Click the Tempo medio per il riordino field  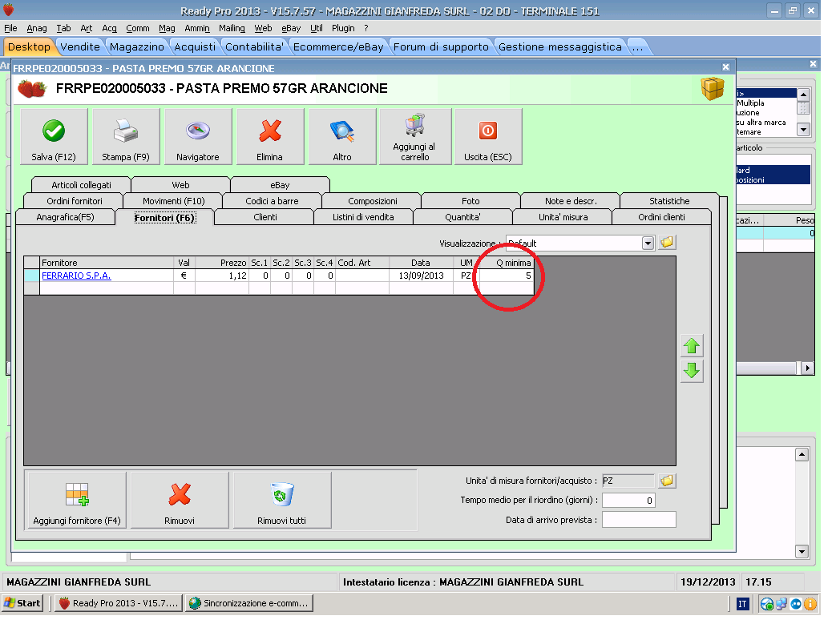(x=628, y=501)
